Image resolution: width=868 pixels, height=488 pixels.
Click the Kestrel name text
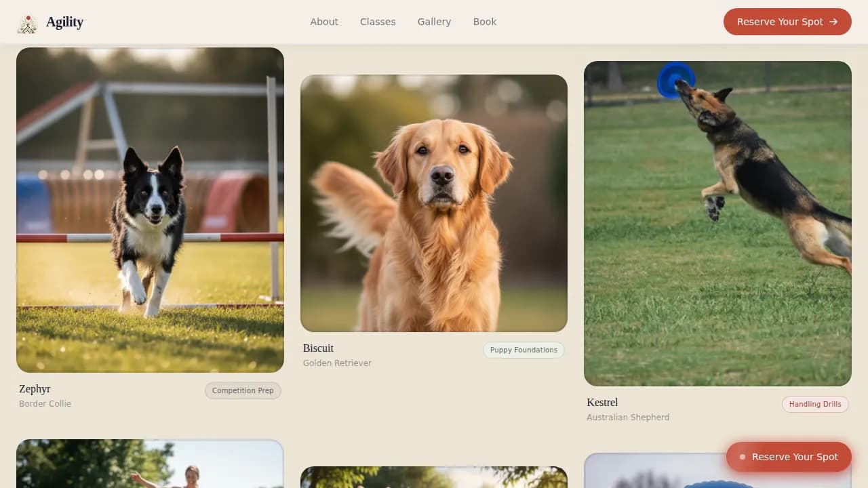[x=602, y=403]
